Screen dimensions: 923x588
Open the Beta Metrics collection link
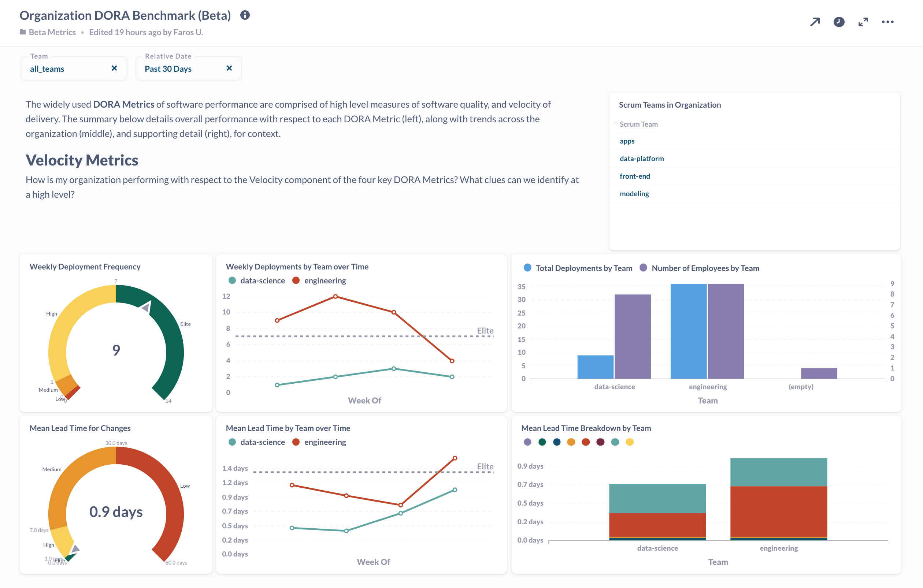[52, 32]
